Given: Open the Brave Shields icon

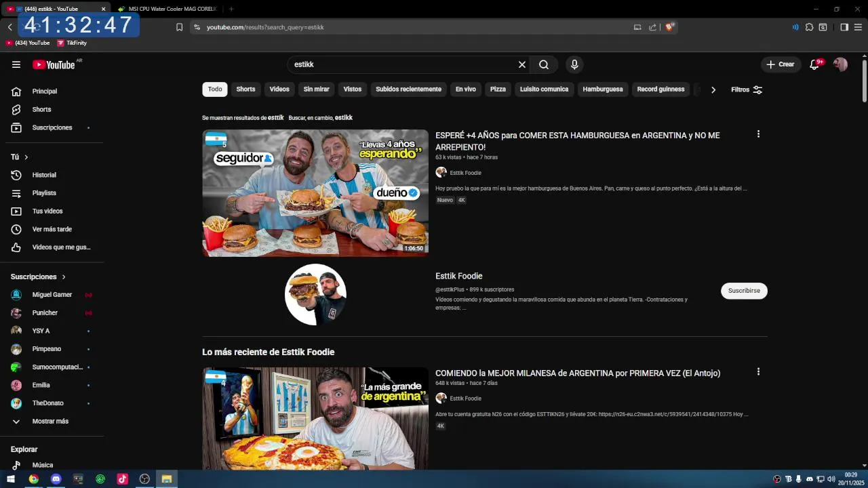Looking at the screenshot, I should pos(669,27).
